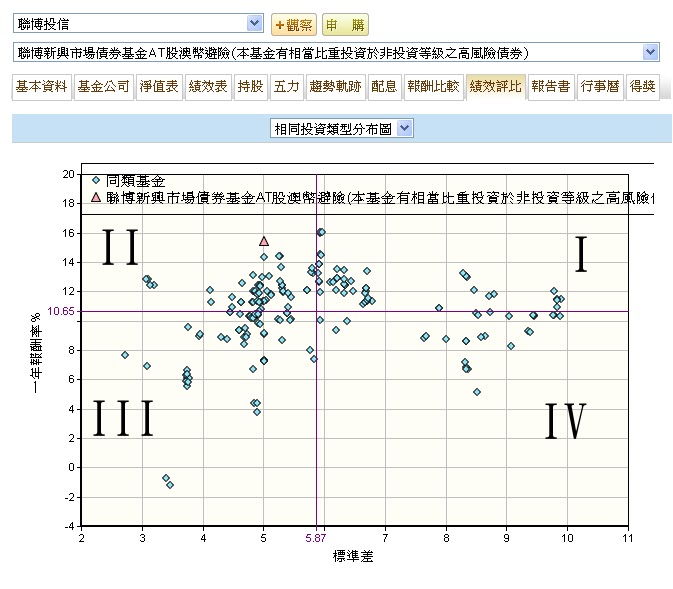Go to the 配息 tab
This screenshot has width=673, height=589.
tap(384, 87)
